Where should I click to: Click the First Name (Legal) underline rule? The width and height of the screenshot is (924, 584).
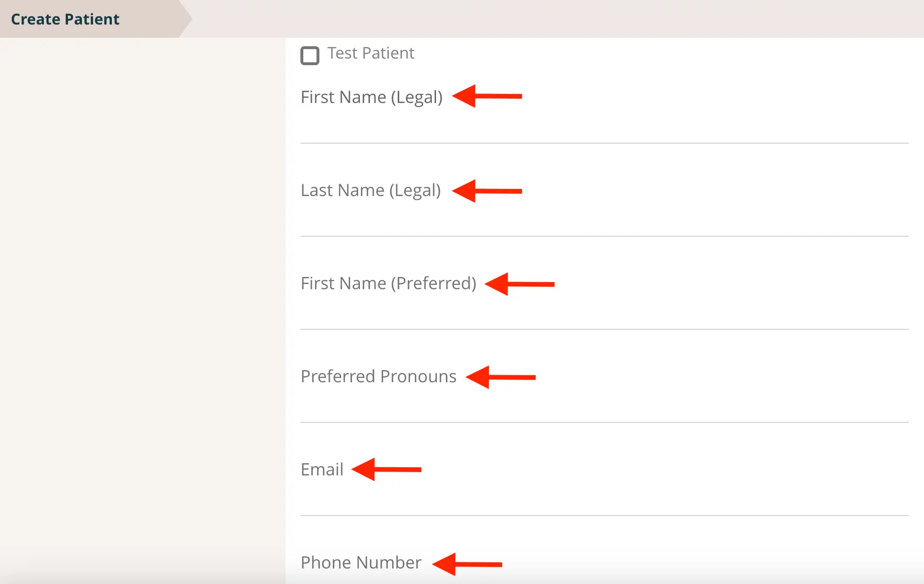(602, 143)
